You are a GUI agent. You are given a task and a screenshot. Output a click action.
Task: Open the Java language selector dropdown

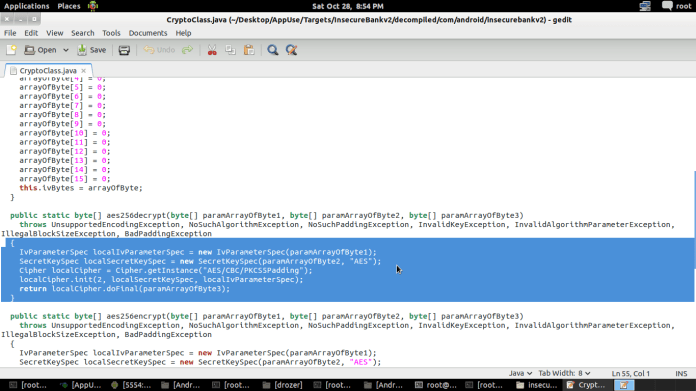click(520, 373)
